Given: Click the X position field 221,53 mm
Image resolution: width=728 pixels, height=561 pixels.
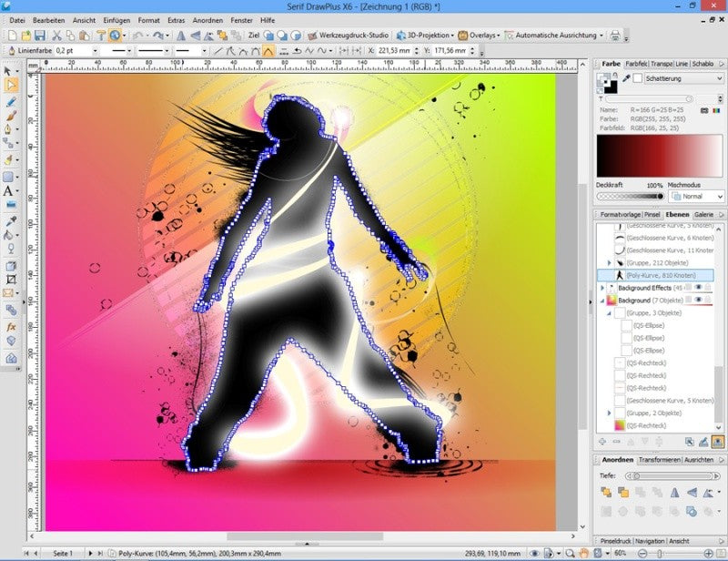Looking at the screenshot, I should coord(395,51).
